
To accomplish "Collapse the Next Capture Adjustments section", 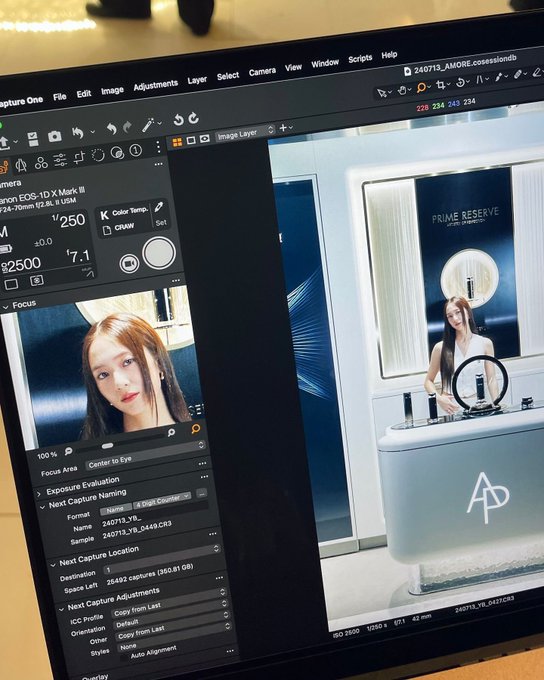I will (62, 608).
